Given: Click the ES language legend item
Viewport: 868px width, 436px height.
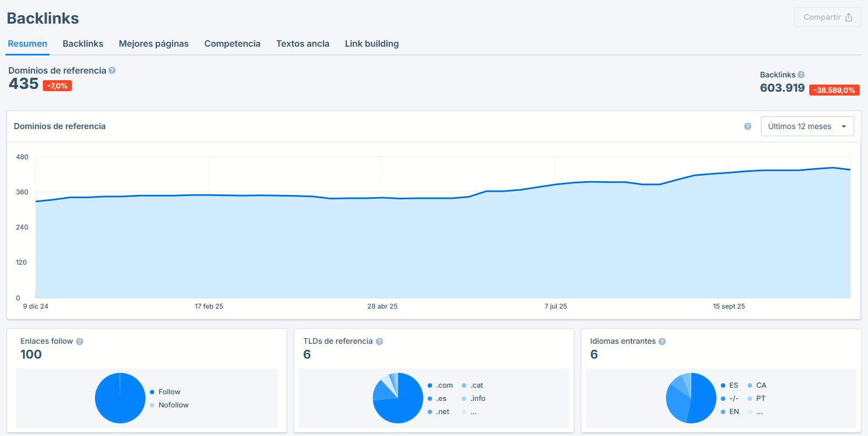Looking at the screenshot, I should coord(730,385).
